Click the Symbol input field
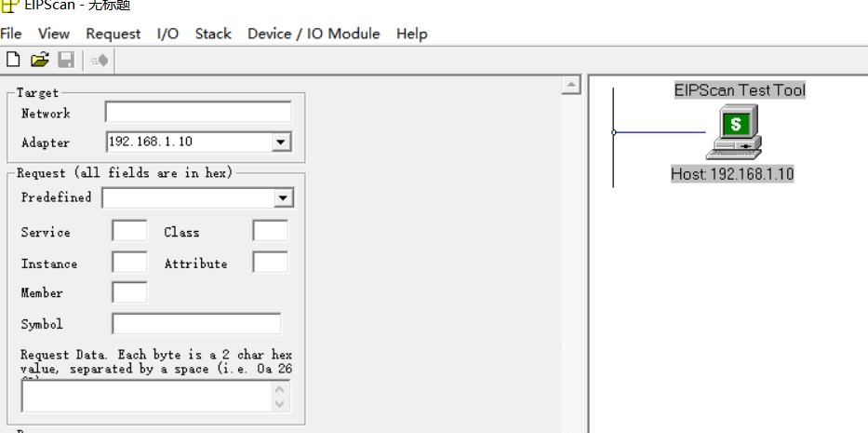The image size is (868, 433). [196, 324]
